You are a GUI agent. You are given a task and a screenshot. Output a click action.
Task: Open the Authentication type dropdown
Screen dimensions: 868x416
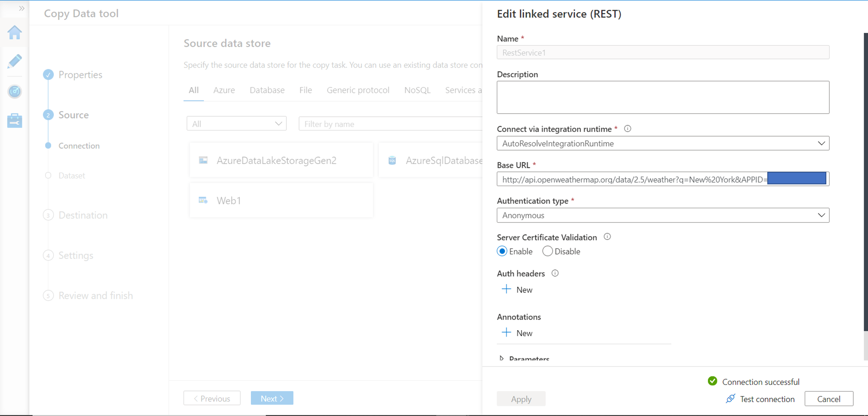(663, 216)
